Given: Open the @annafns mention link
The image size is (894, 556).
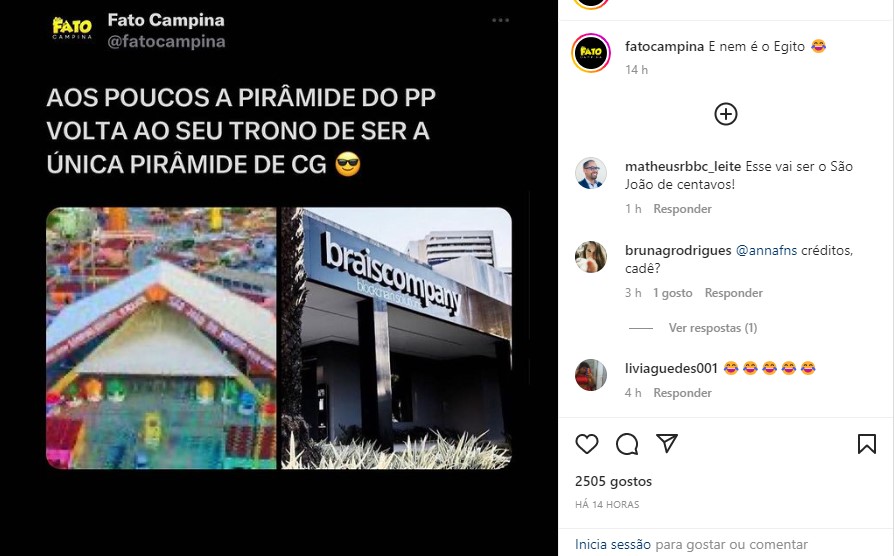Looking at the screenshot, I should 766,250.
